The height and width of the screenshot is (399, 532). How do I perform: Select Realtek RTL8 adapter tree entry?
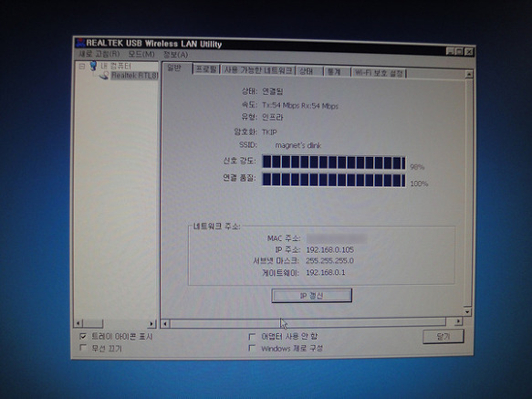click(134, 76)
